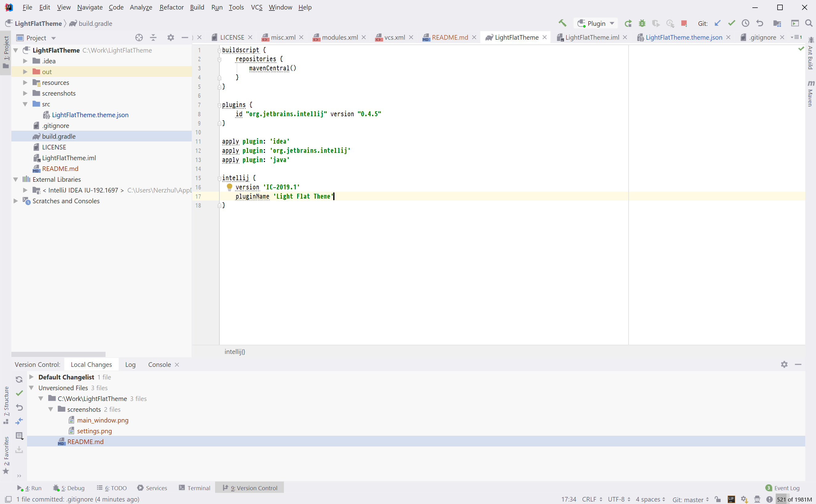Expand the resources folder in tree
The width and height of the screenshot is (816, 504).
(25, 83)
